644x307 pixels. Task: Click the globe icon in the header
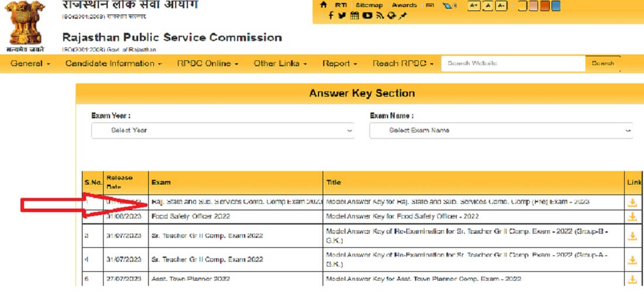391,16
